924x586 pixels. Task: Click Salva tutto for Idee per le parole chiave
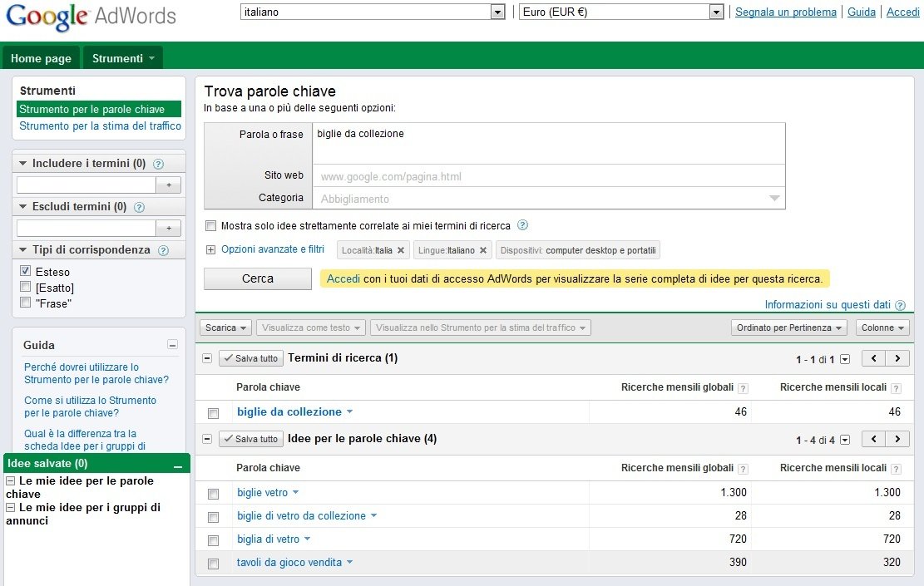251,439
